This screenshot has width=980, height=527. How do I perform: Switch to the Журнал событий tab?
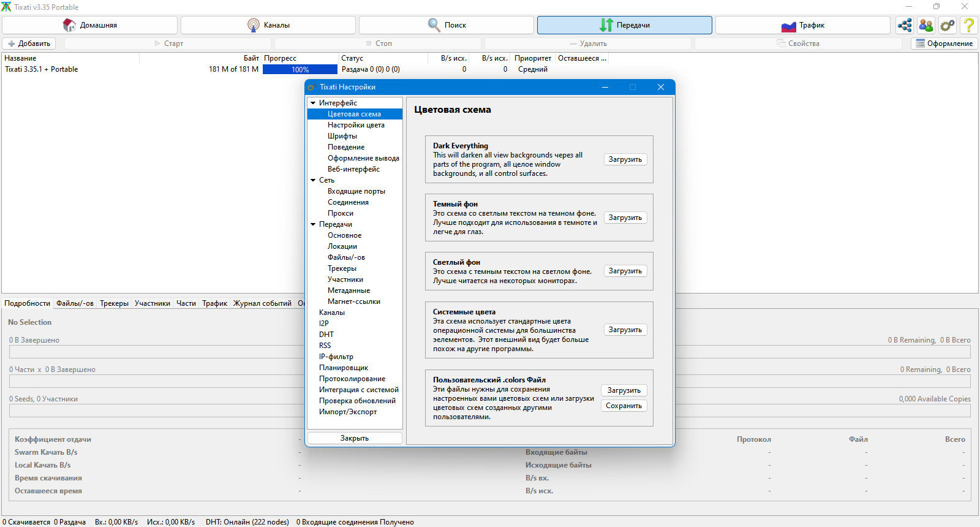pos(262,303)
